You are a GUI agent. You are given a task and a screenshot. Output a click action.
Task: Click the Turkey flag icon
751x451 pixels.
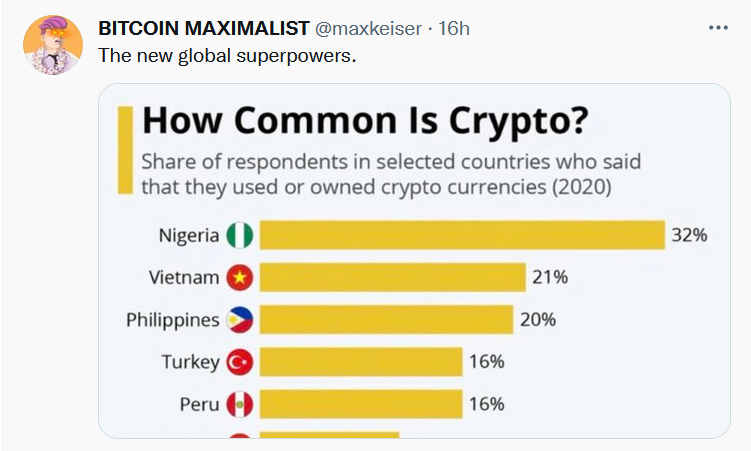(x=239, y=362)
